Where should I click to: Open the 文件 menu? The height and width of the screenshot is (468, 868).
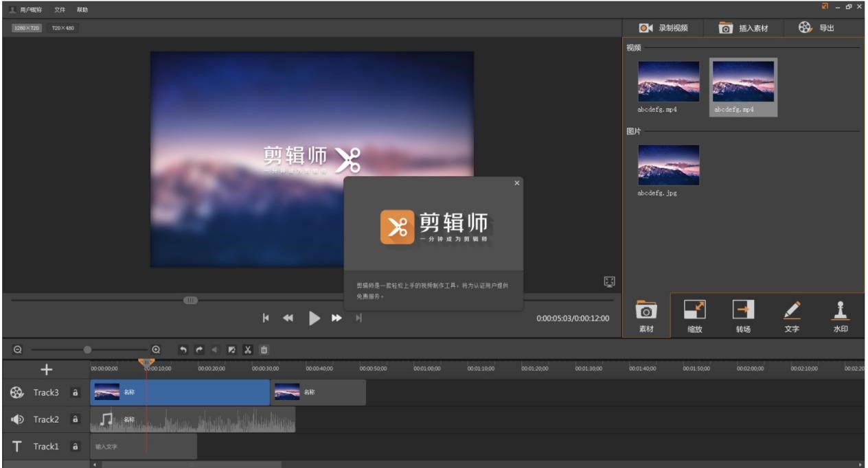pos(60,10)
